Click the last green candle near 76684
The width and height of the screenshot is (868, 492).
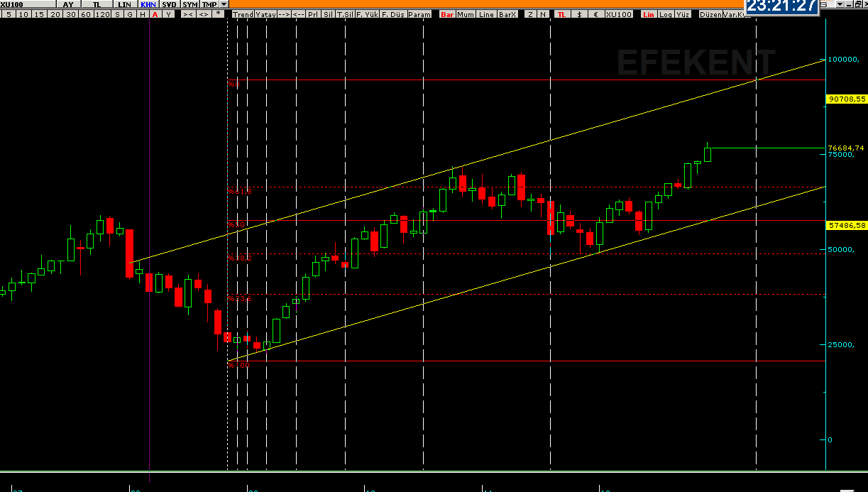pyautogui.click(x=707, y=154)
